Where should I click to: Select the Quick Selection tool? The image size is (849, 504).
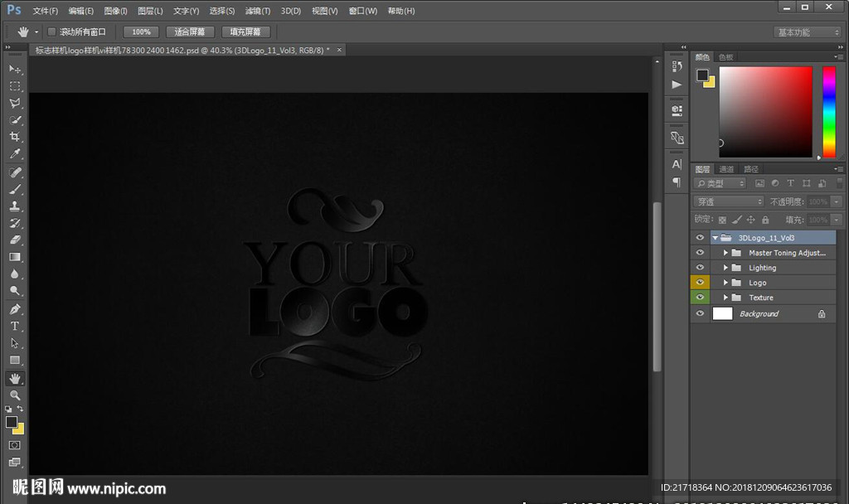point(15,119)
